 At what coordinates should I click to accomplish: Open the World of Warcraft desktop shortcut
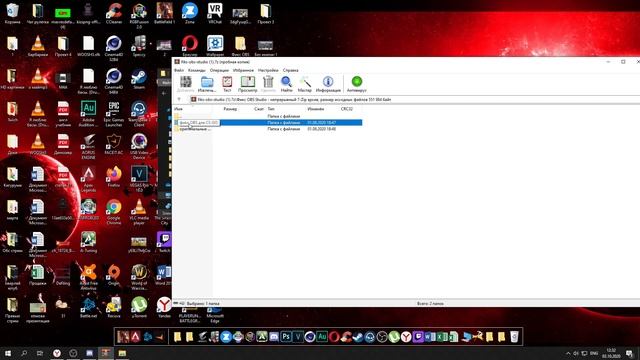coord(139,277)
